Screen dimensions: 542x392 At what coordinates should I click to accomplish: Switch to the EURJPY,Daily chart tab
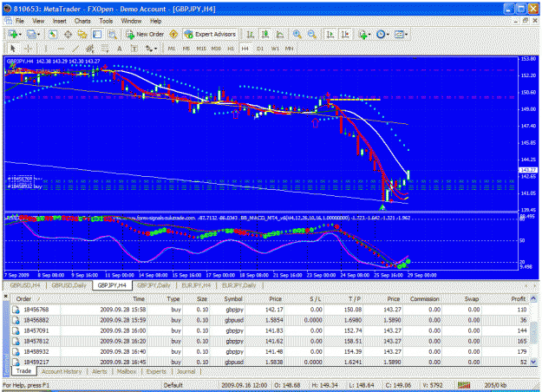click(x=239, y=285)
